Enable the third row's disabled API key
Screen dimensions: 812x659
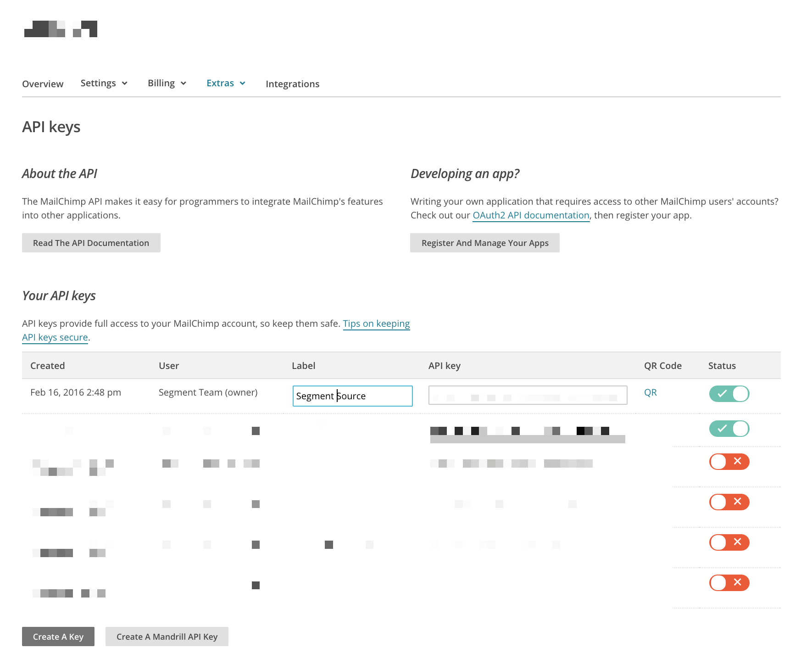pos(729,462)
